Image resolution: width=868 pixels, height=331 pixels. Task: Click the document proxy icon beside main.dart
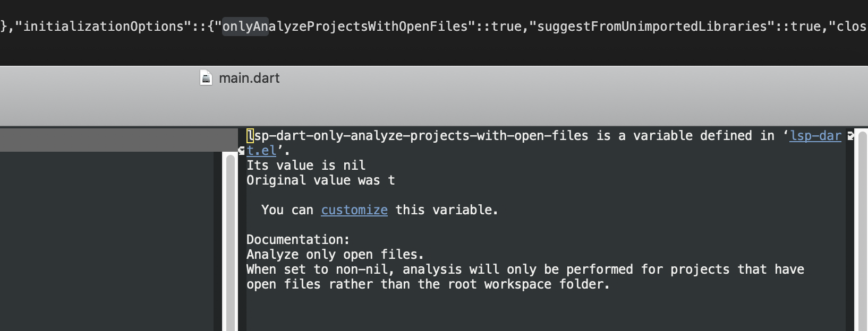[x=206, y=78]
